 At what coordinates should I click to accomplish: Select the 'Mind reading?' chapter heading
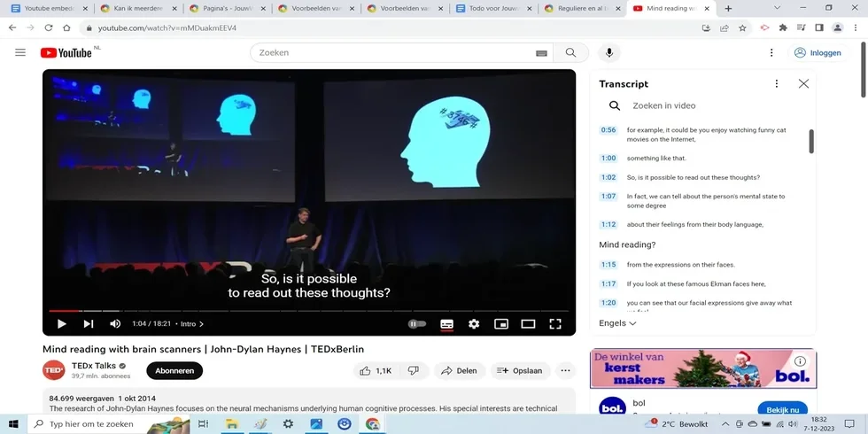pyautogui.click(x=627, y=244)
